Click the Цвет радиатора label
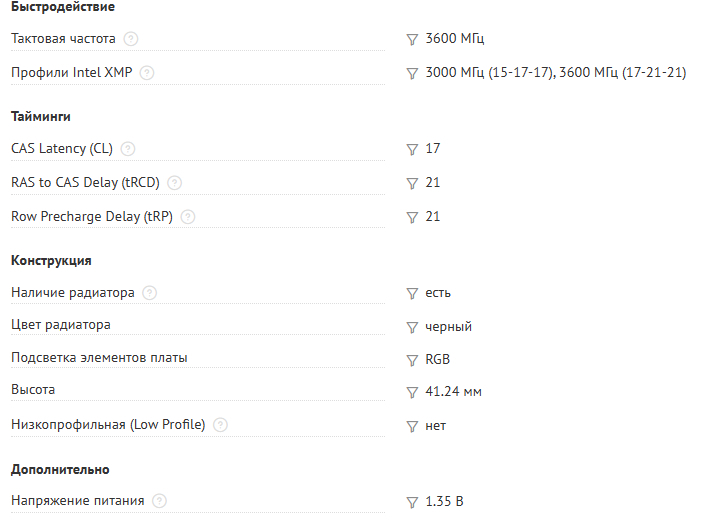The height and width of the screenshot is (530, 721). coord(60,325)
